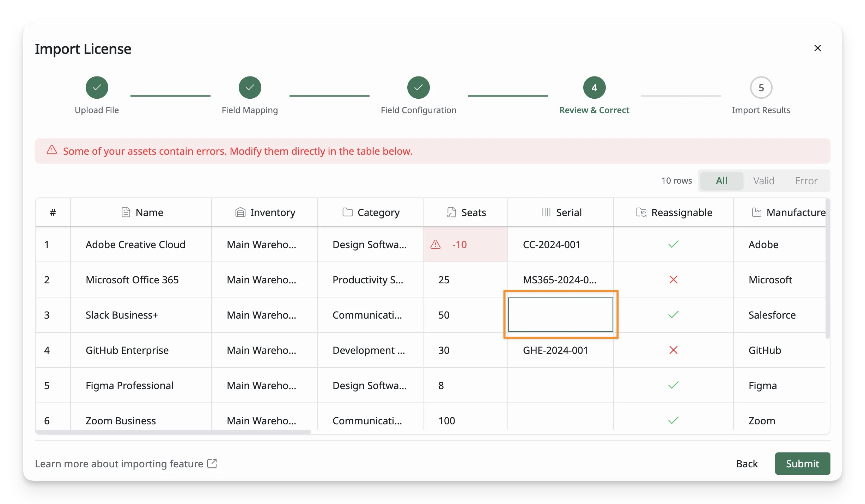Image resolution: width=865 pixels, height=504 pixels.
Task: Click the completed Field Mapping step icon
Action: point(250,87)
